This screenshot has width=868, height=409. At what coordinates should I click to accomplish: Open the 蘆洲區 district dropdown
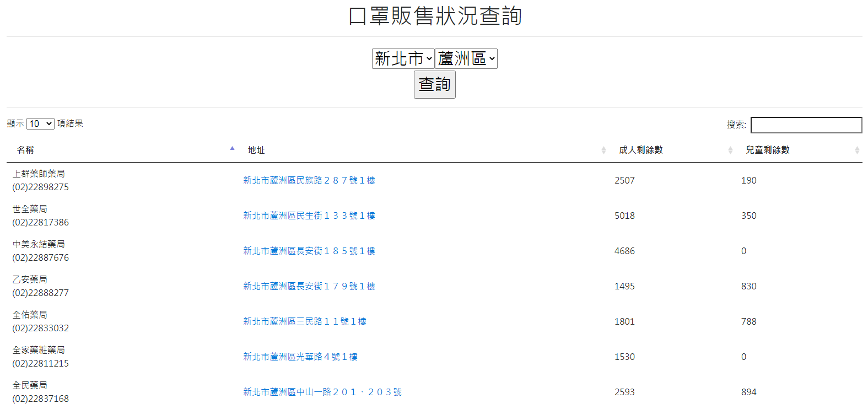pos(466,58)
